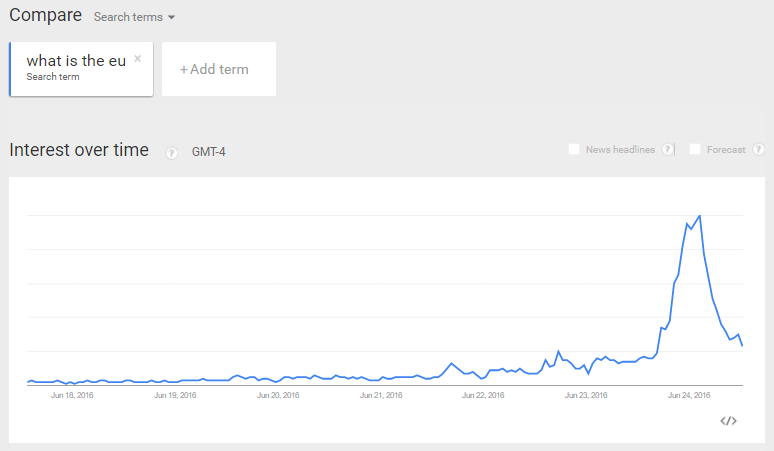Open help icon beside Interest over time
The height and width of the screenshot is (451, 774).
(x=171, y=152)
